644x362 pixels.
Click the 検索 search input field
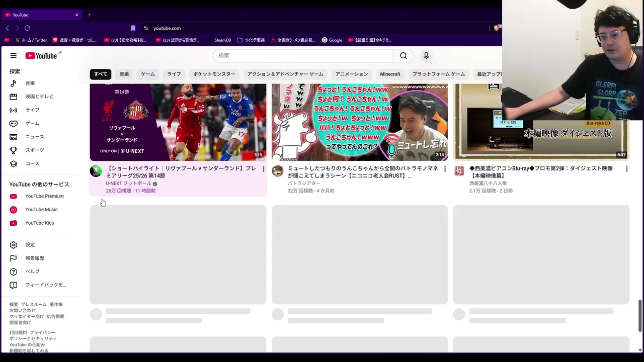click(303, 56)
